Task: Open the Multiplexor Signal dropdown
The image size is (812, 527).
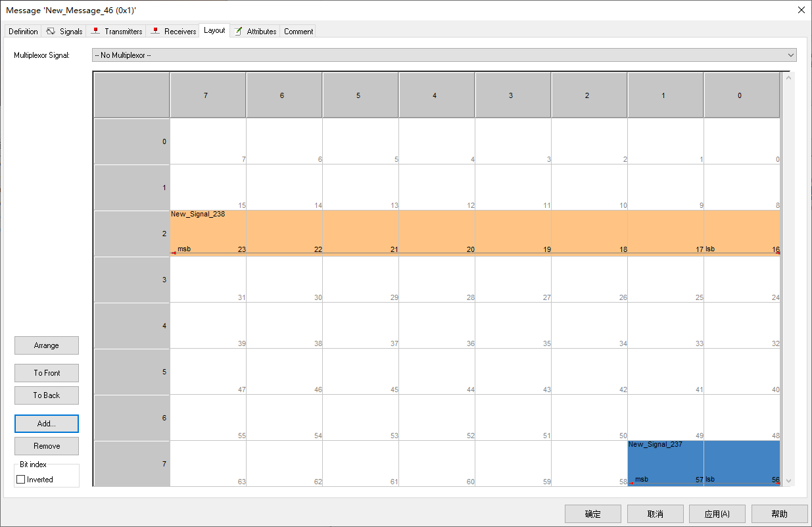Action: (x=444, y=55)
